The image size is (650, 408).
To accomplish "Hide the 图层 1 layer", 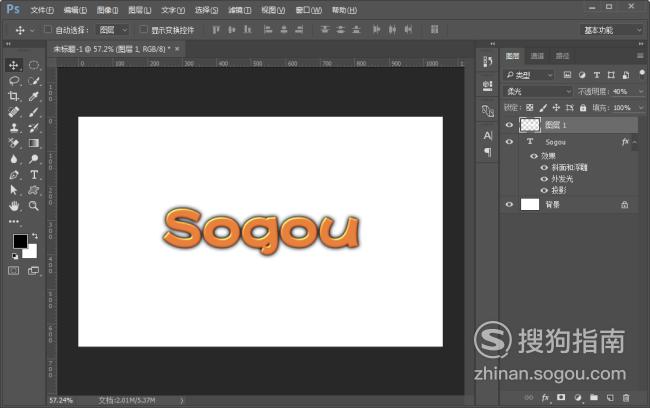I will click(509, 125).
